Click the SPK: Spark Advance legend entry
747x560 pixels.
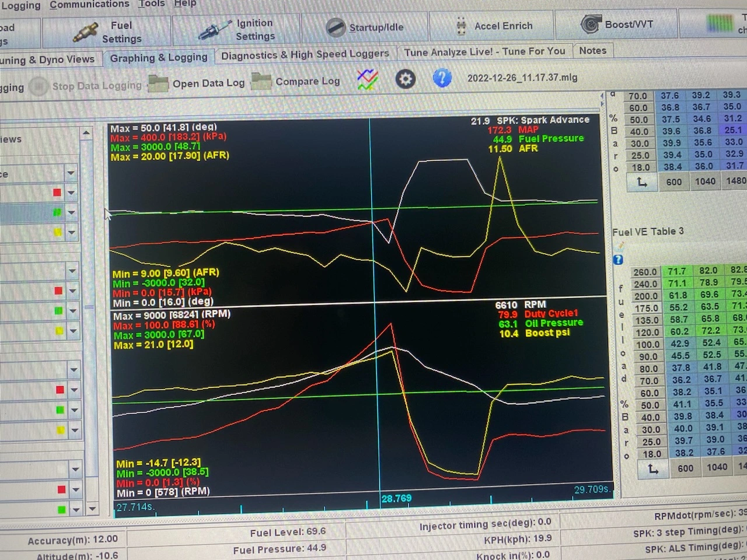530,120
